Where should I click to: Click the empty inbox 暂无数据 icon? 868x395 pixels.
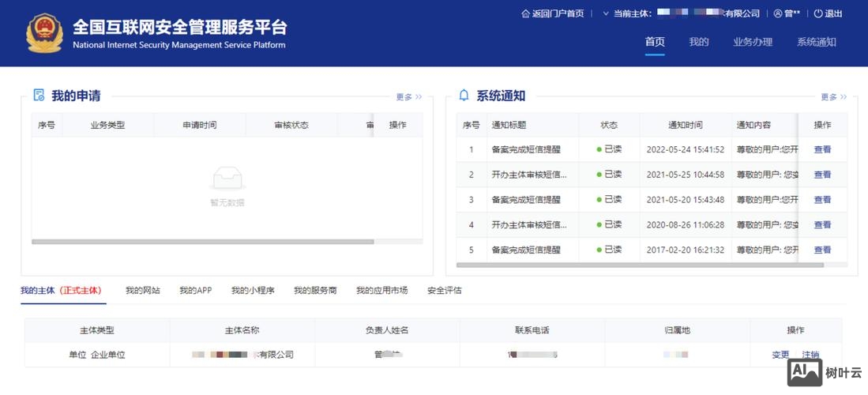pyautogui.click(x=227, y=179)
